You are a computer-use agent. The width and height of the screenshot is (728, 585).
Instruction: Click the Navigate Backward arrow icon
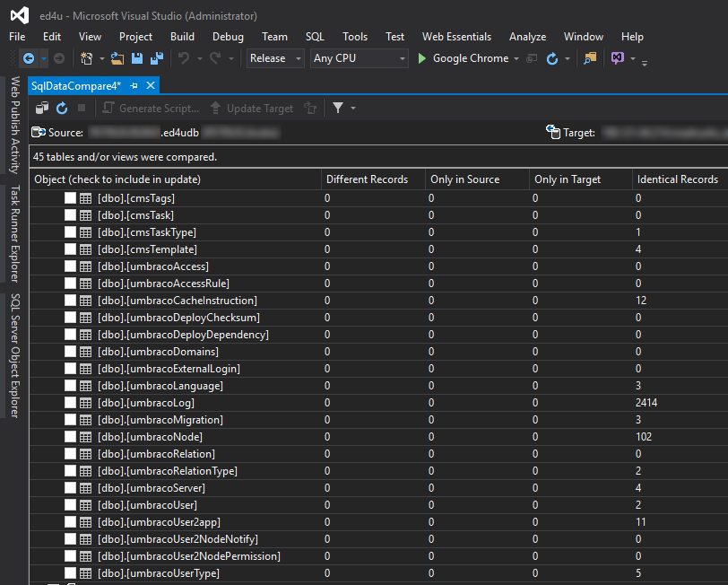click(x=29, y=58)
